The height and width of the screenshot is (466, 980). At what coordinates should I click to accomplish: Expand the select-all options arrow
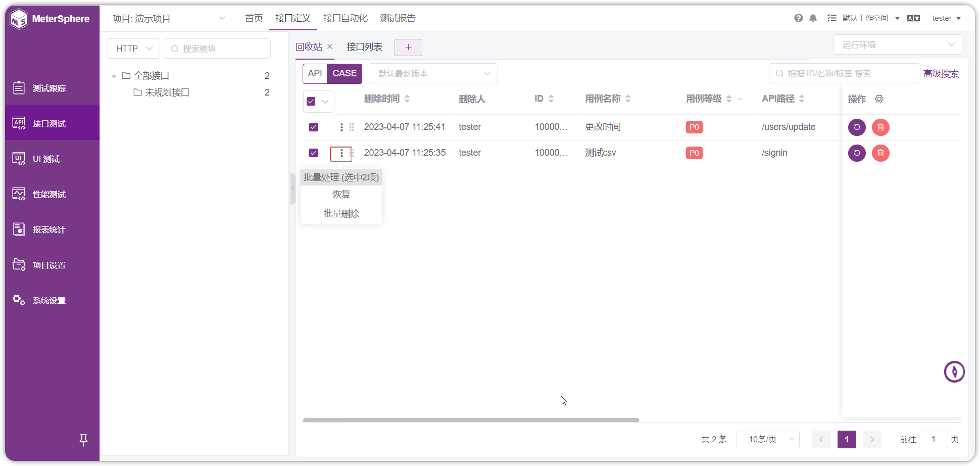(x=325, y=102)
